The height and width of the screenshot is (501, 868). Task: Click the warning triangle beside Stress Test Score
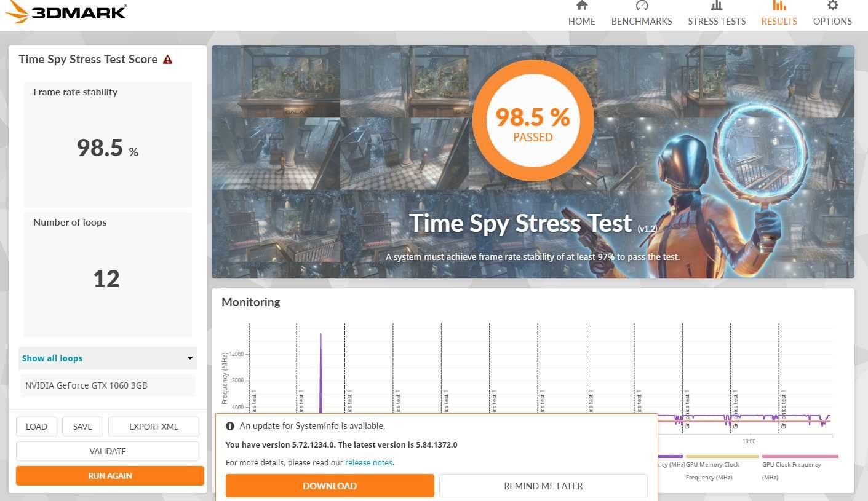pos(167,60)
